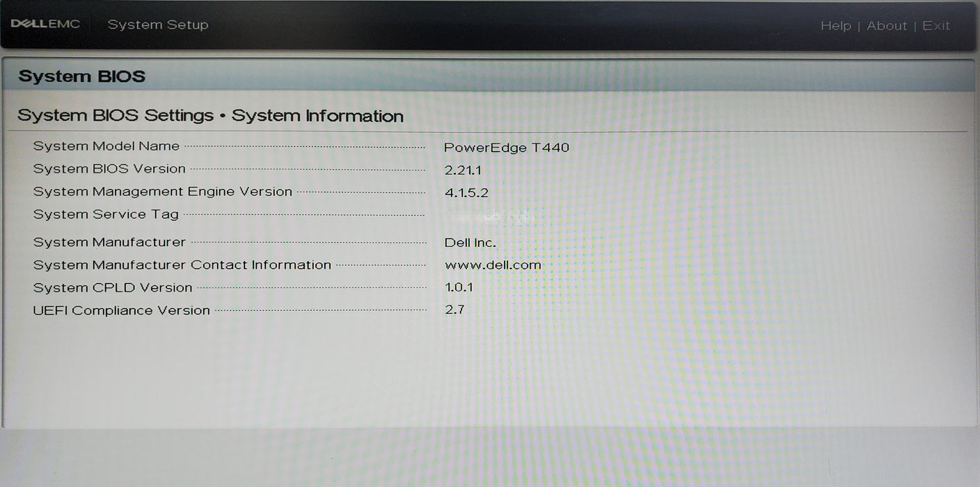980x487 pixels.
Task: Select System Manufacturer Contact Information label
Action: pyautogui.click(x=182, y=265)
